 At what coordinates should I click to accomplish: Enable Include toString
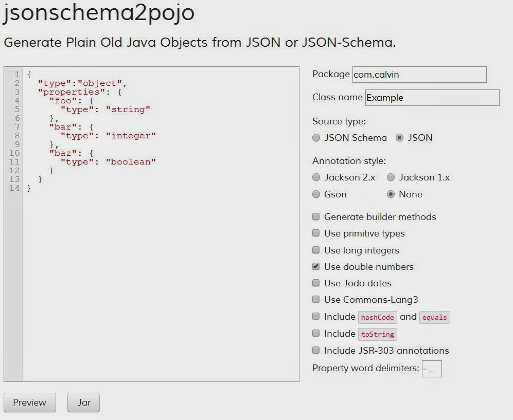point(315,334)
